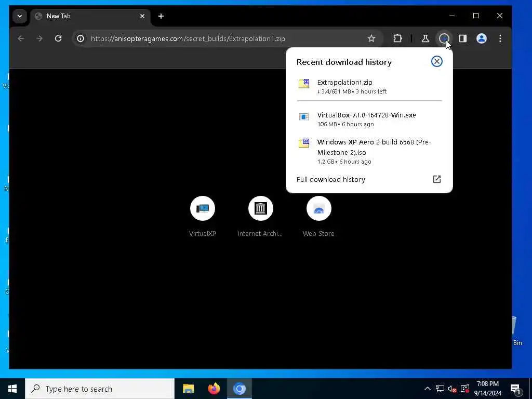Screen dimensions: 532x399
Task: Open the profile avatar menu
Action: 482,38
